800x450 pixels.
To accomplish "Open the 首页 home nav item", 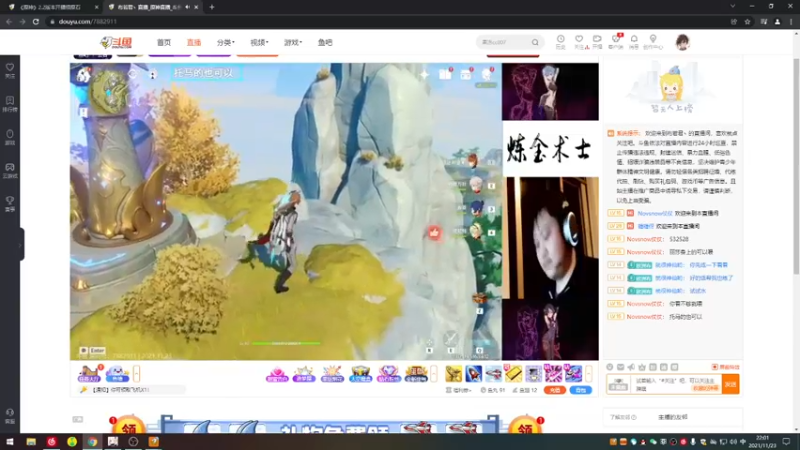I will coord(164,42).
